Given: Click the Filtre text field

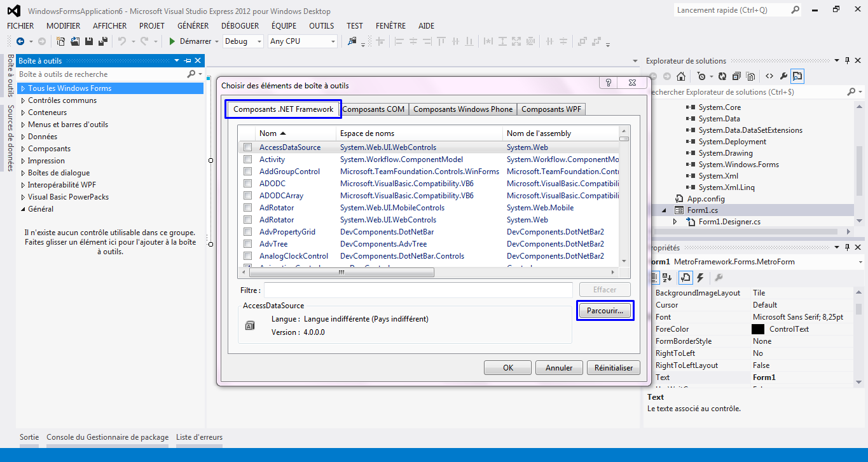Looking at the screenshot, I should [418, 290].
